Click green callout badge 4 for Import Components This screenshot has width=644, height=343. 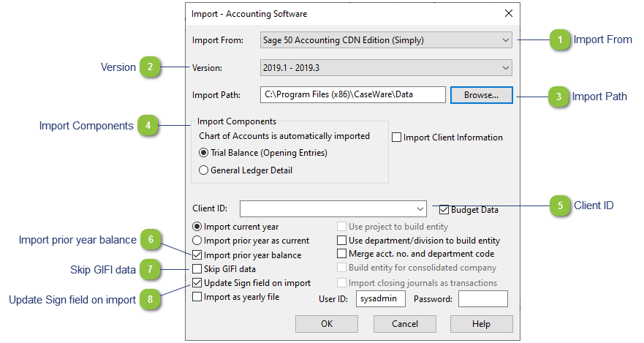click(148, 125)
